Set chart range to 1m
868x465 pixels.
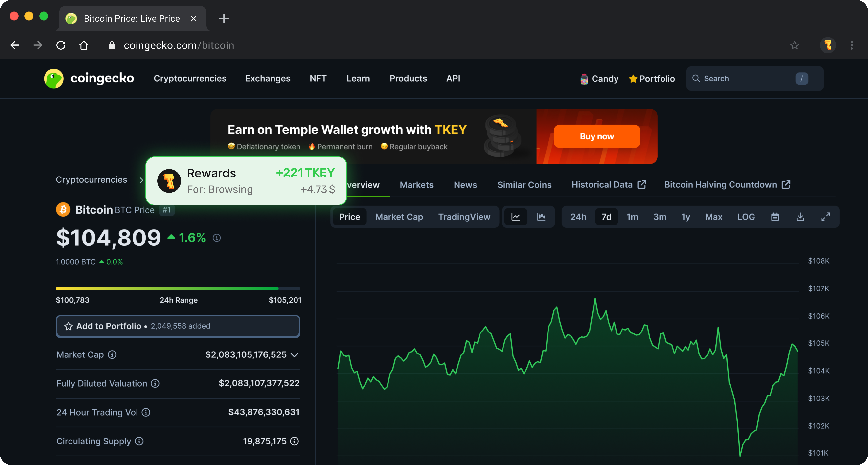click(x=632, y=217)
